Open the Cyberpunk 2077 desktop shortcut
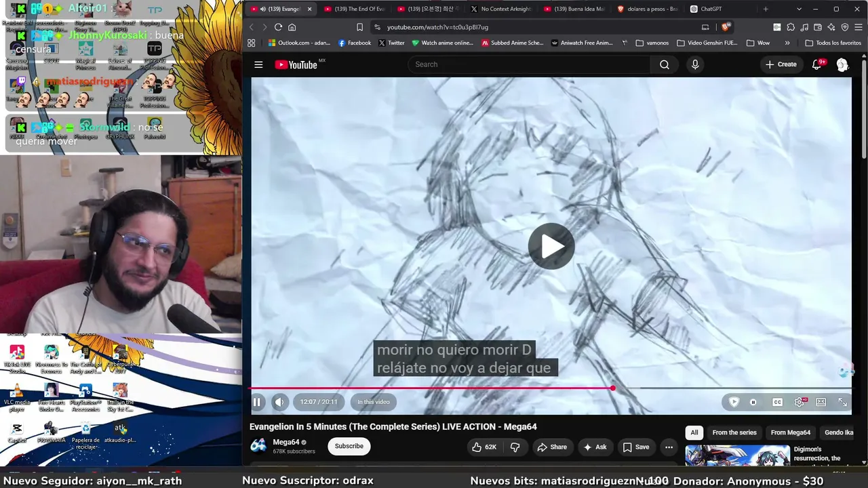 click(120, 359)
